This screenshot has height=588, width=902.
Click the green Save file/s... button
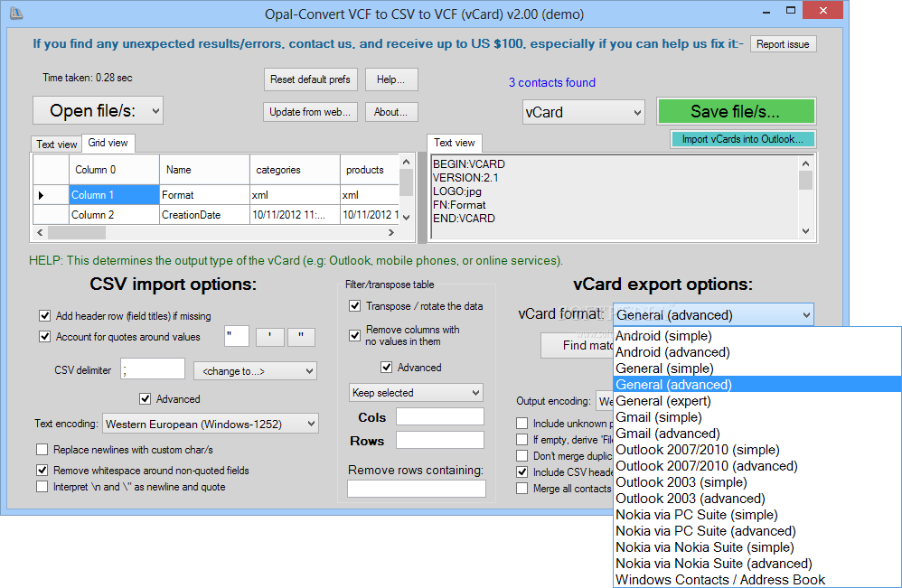pos(736,111)
